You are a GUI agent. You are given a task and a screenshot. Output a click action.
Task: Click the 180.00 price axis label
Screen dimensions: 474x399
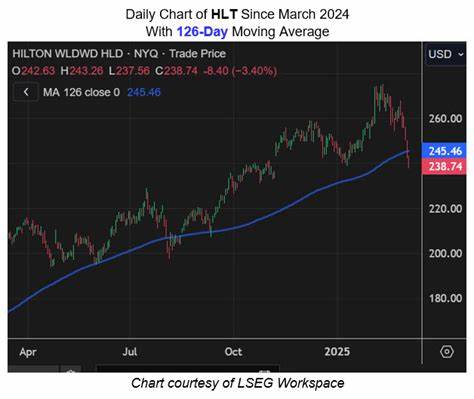point(445,298)
